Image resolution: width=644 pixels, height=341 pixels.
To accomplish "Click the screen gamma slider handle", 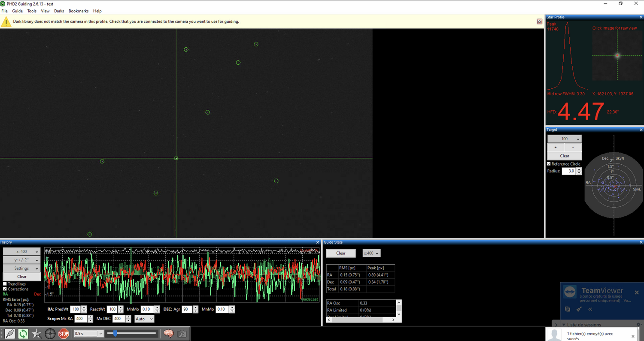I will pyautogui.click(x=115, y=333).
